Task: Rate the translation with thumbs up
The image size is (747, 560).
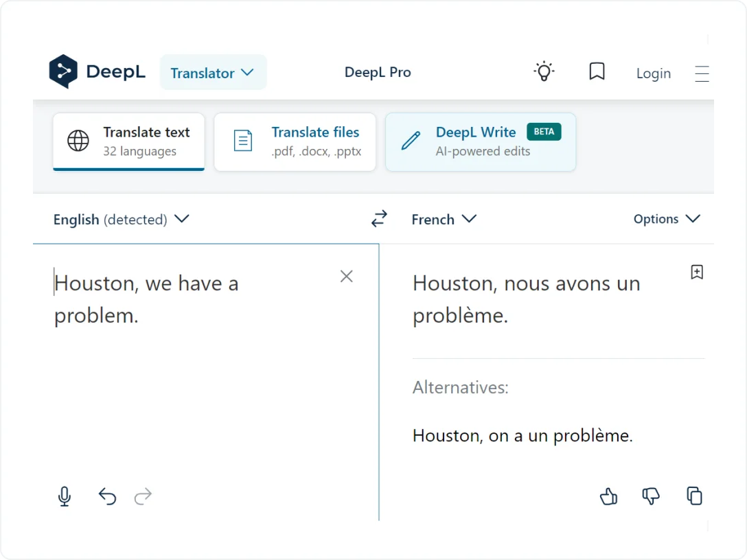Action: point(608,495)
